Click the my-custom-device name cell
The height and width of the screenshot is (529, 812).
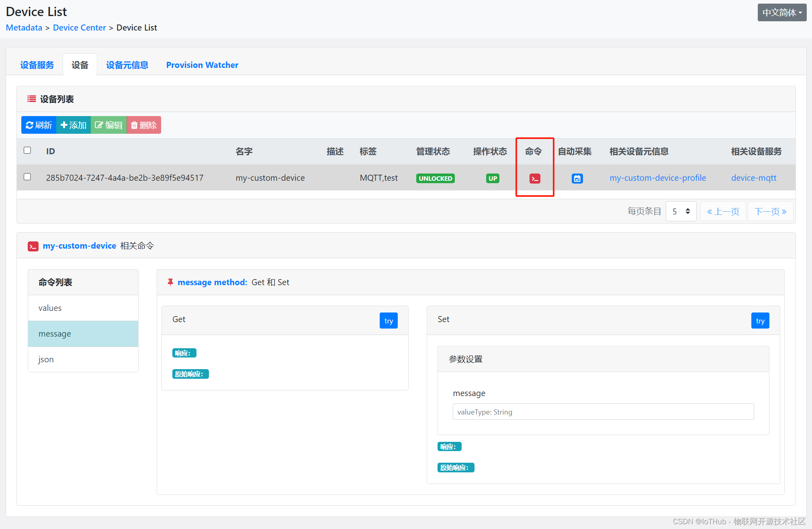coord(270,178)
